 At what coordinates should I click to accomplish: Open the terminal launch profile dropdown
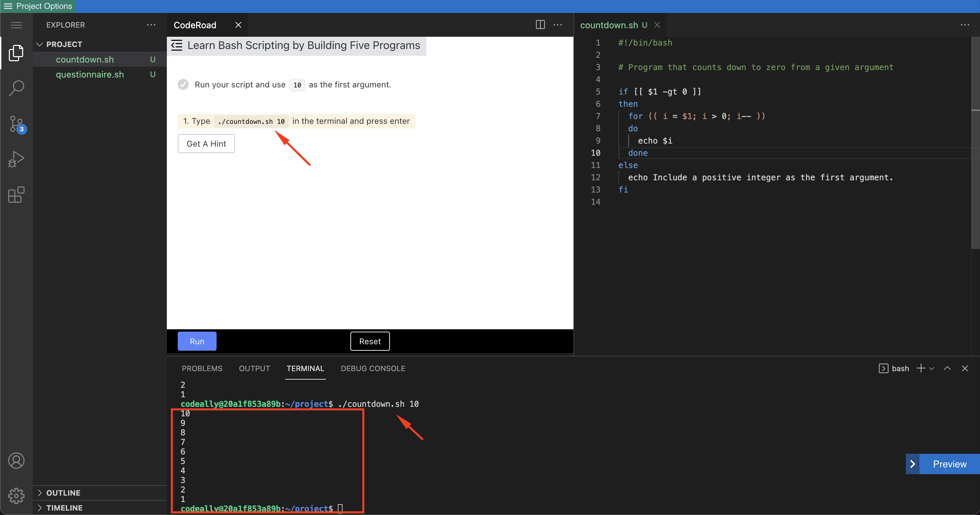932,368
